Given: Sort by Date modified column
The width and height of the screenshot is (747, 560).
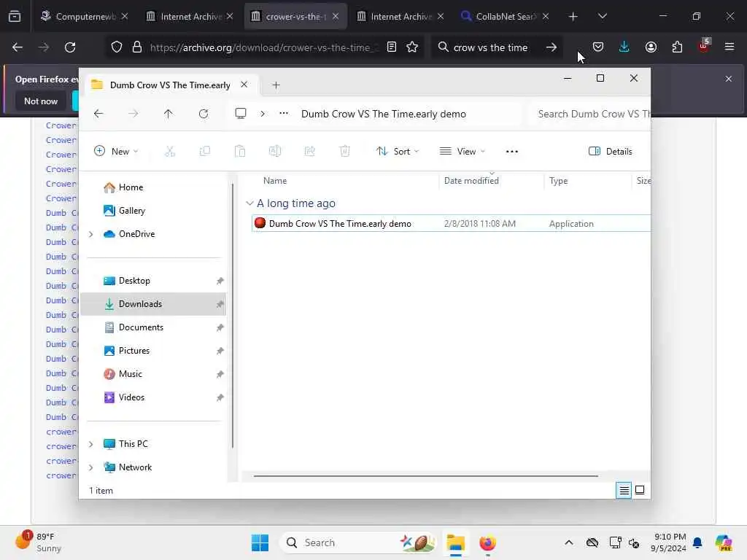Looking at the screenshot, I should 471,181.
